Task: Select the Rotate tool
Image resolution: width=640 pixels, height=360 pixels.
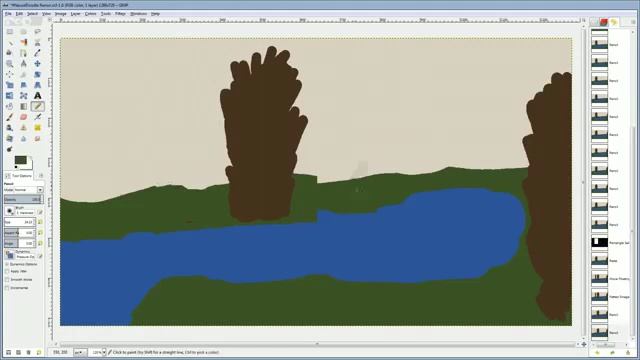Action: 37,74
